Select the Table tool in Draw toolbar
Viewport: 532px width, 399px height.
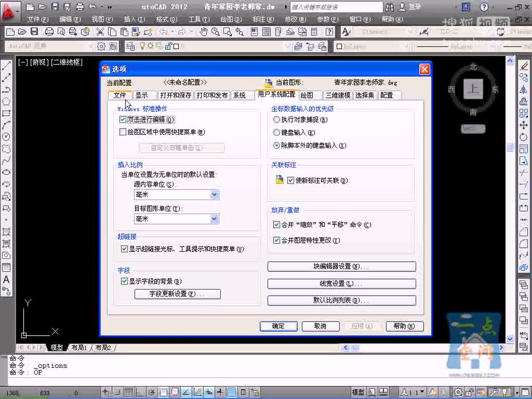pos(6,267)
